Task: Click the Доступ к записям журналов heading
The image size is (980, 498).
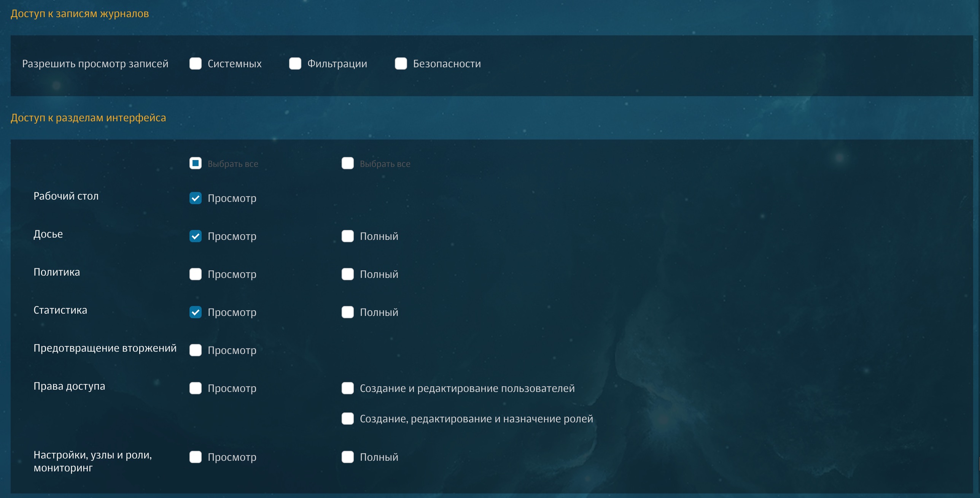Action: [x=80, y=14]
